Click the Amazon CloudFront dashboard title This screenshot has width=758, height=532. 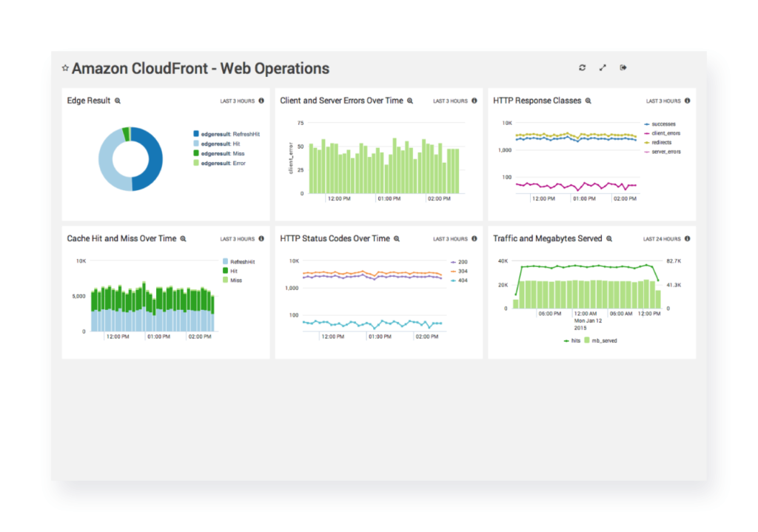pos(201,69)
